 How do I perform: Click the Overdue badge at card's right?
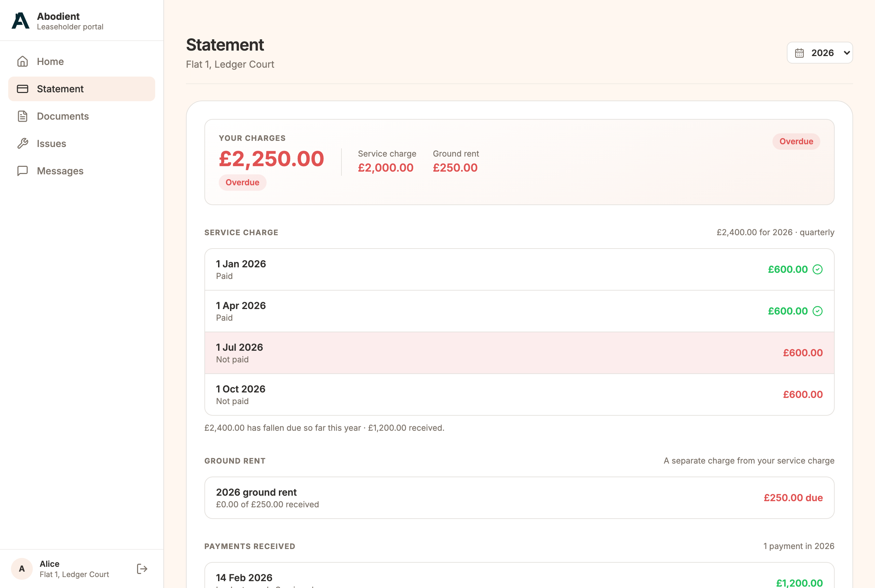point(796,142)
